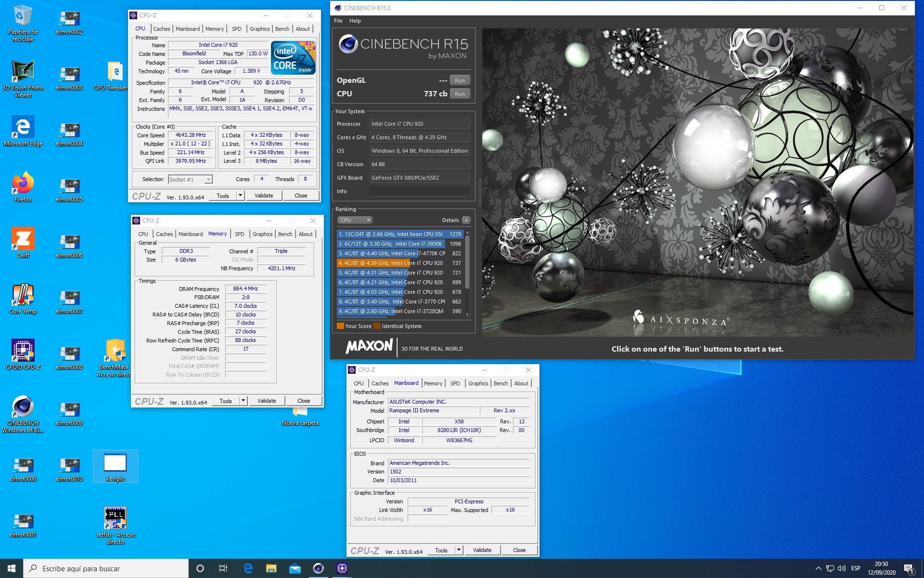Open Cortana circle icon in taskbar
Screen dimensions: 924x578
coord(200,568)
